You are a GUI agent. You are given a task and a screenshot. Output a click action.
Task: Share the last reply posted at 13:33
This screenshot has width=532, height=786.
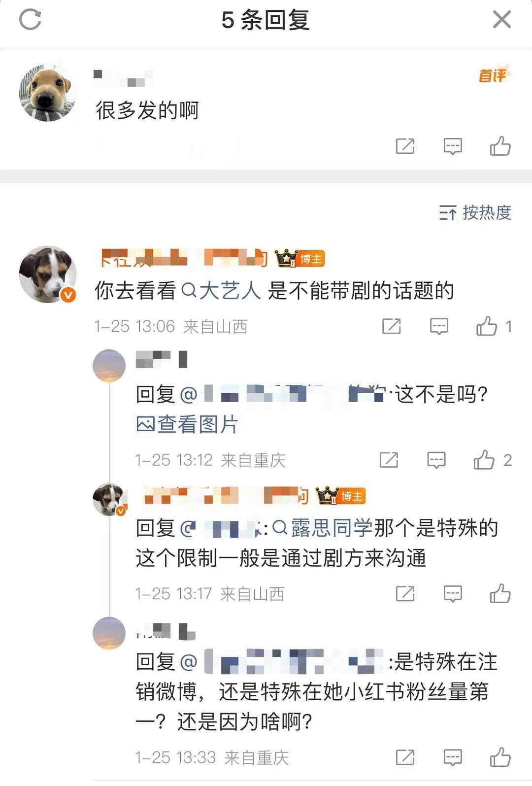[x=405, y=757]
